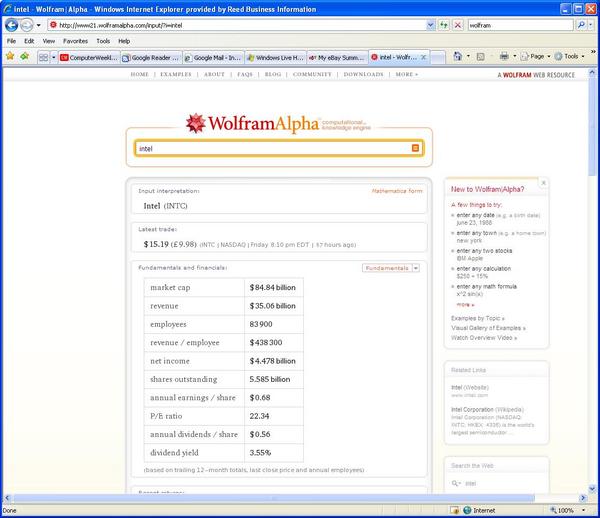Click ABOUT in the Wolfram navigation

coord(214,74)
